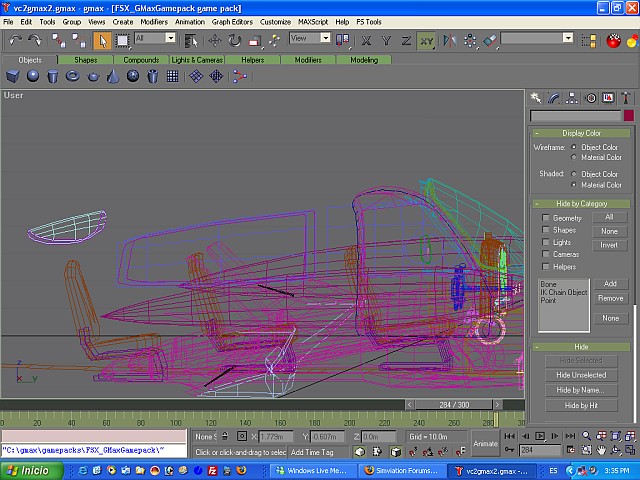Click the Undo arrow in main toolbar
Screen dimensions: 640x480
15,40
